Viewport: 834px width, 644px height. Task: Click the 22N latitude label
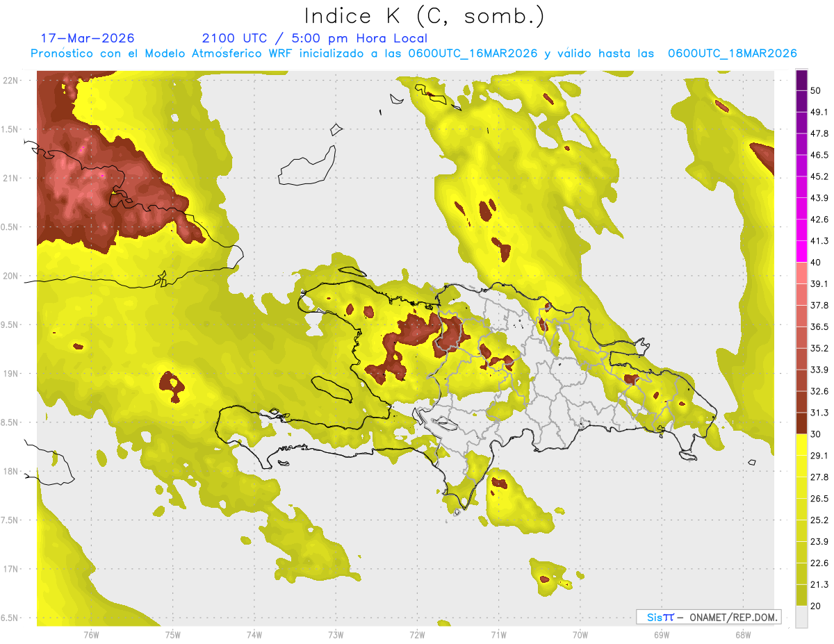[12, 80]
